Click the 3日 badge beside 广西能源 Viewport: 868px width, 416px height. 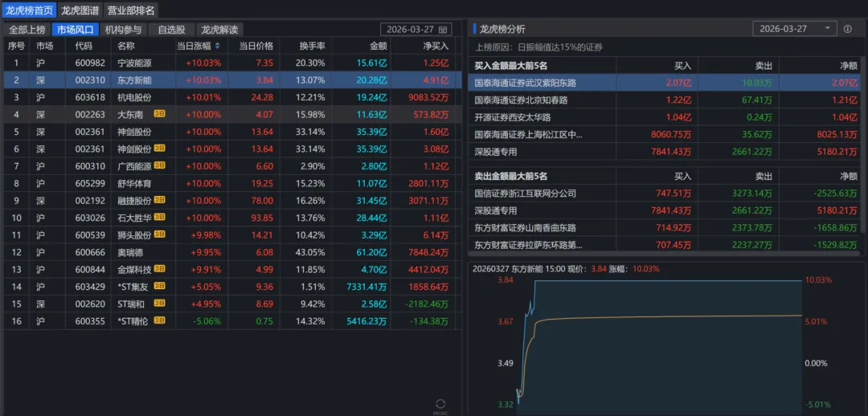coord(159,165)
